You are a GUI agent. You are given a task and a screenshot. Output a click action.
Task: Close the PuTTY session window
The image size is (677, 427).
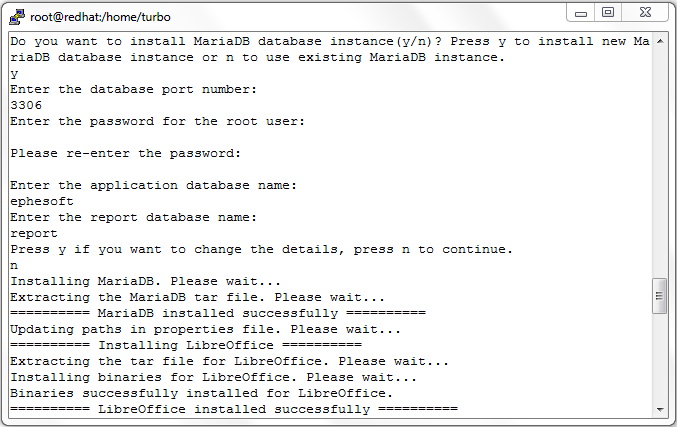[645, 13]
